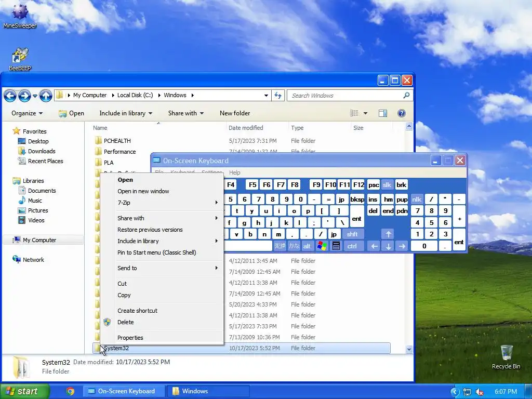532x399 pixels.
Task: Expand 7-Zip submenu
Action: [162, 203]
